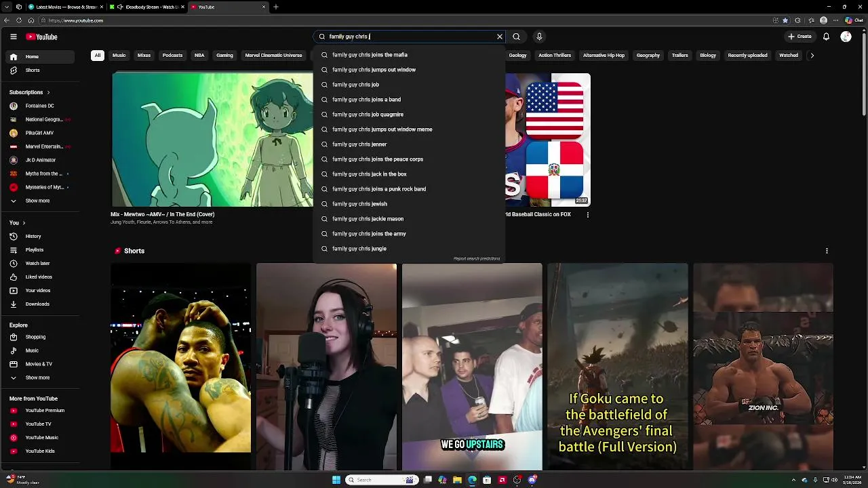This screenshot has height=488, width=868.
Task: Start voice search with the microphone
Action: 539,37
